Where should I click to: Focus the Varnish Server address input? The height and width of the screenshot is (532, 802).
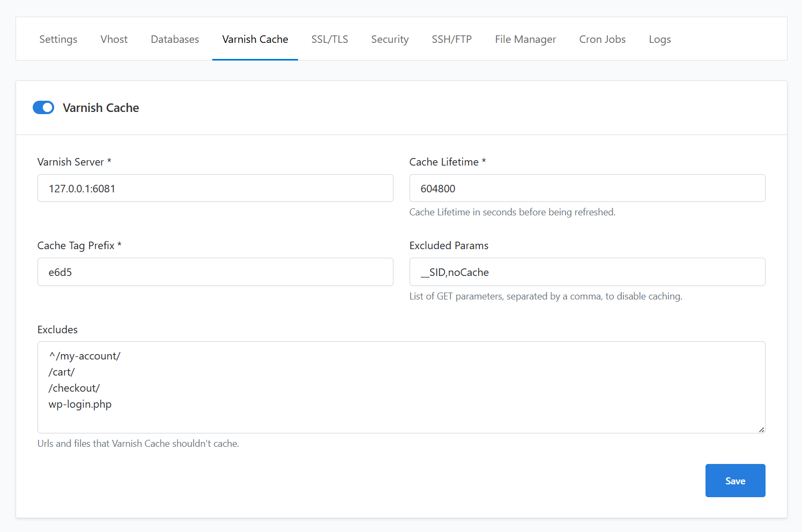[215, 188]
